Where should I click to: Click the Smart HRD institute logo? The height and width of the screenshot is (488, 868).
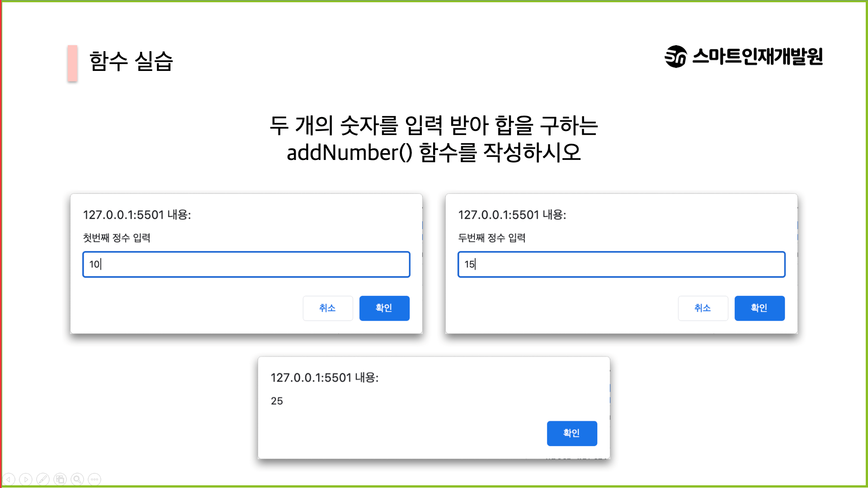(744, 56)
